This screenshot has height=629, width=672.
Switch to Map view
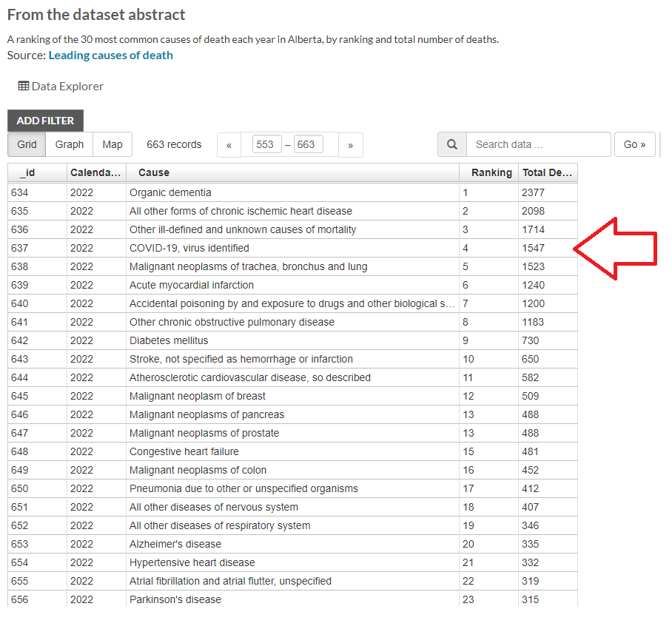(112, 144)
